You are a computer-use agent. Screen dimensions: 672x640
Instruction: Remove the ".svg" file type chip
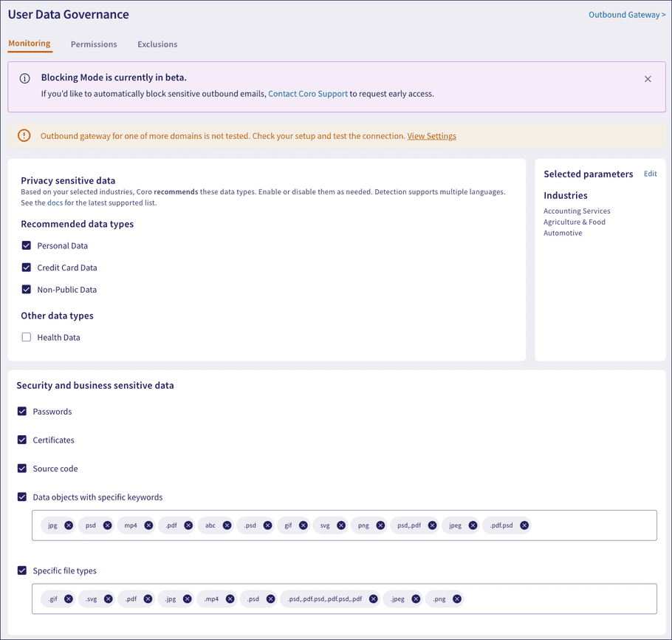(x=109, y=599)
